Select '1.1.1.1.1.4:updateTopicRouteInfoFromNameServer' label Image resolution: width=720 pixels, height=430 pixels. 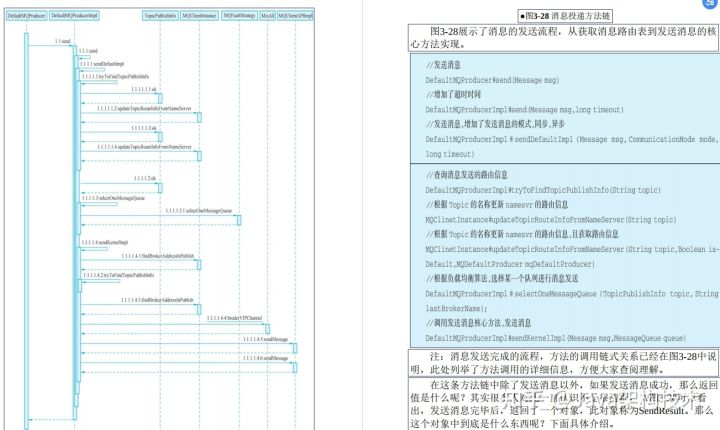click(144, 147)
